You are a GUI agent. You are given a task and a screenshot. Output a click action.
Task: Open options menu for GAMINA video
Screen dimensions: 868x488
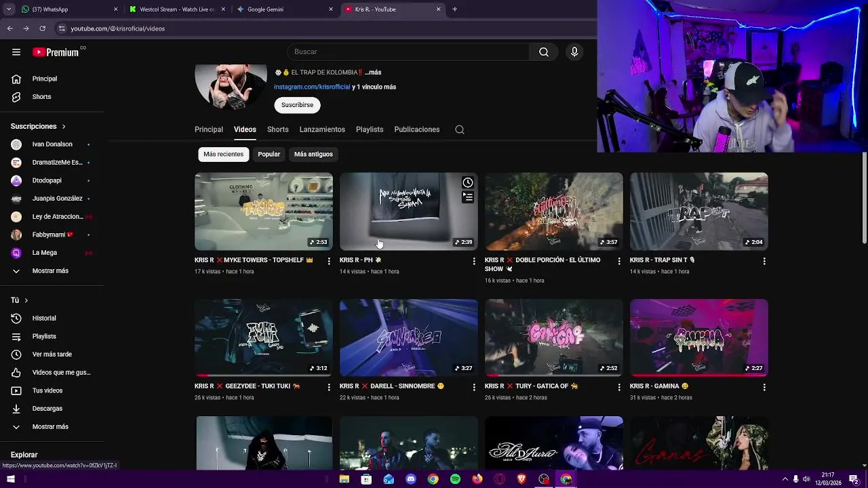click(x=764, y=387)
